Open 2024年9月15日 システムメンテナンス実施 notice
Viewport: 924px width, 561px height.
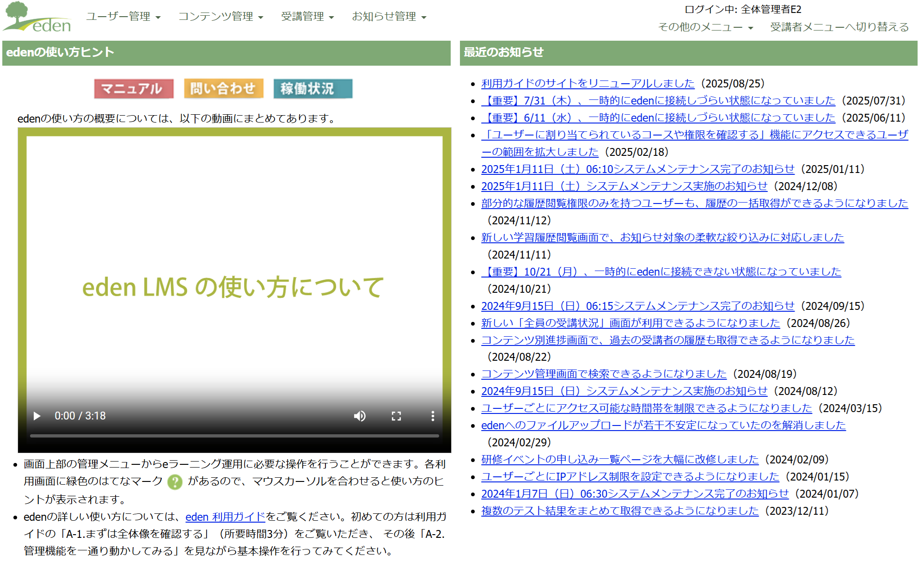tap(624, 391)
